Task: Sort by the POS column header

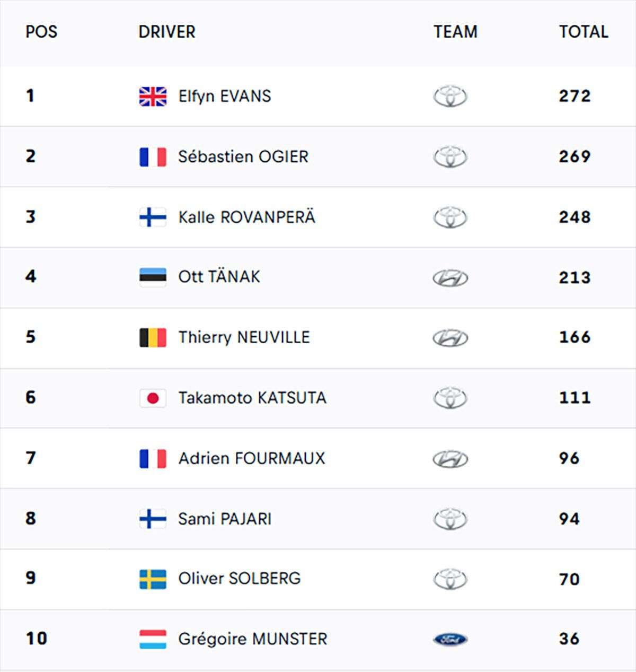Action: click(41, 32)
